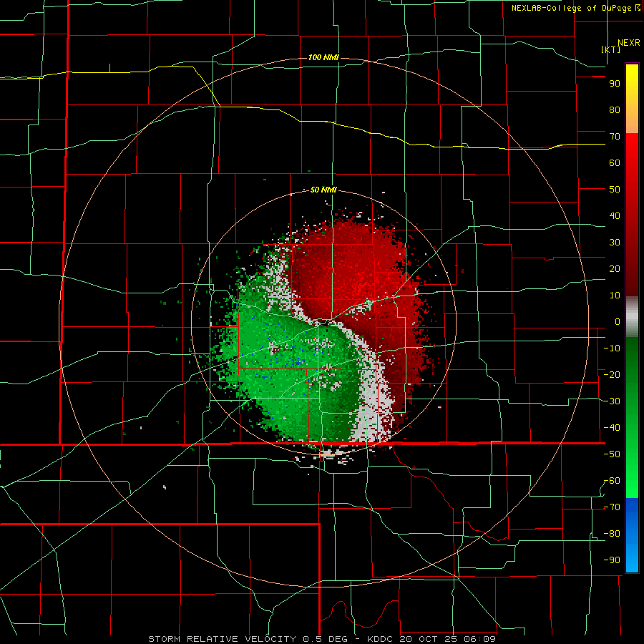Click the -90 knot scale value

pos(612,560)
